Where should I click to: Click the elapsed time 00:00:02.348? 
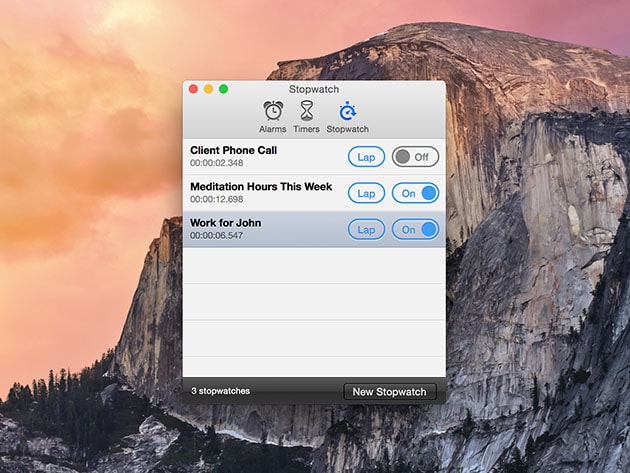click(x=217, y=163)
